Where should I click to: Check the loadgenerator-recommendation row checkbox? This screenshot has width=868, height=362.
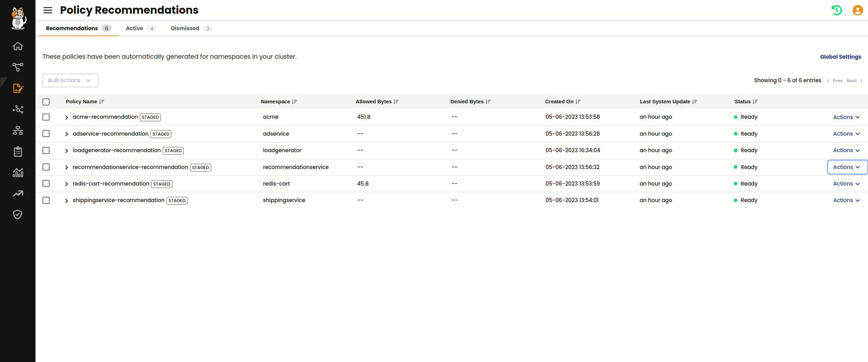point(46,150)
